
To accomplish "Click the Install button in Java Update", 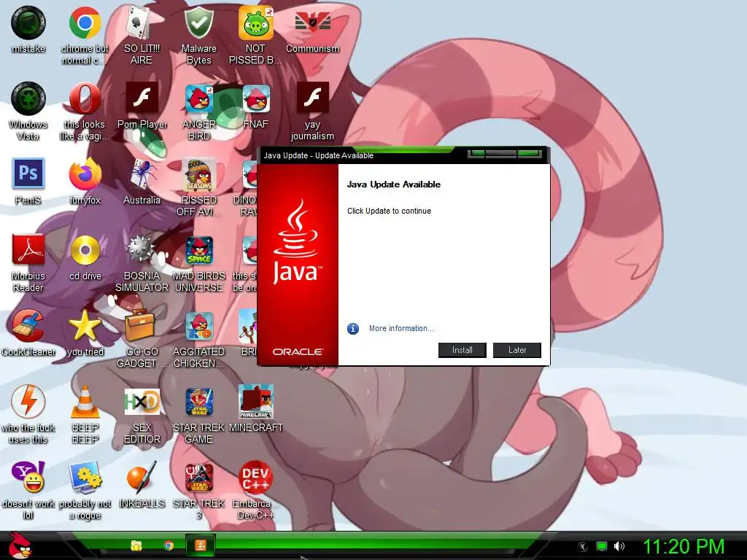I will (462, 350).
